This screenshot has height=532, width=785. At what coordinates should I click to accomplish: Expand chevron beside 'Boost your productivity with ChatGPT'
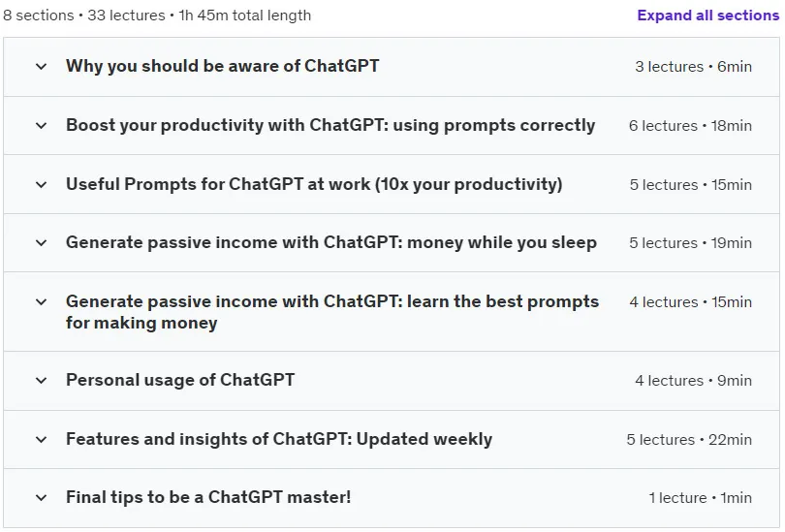point(42,126)
